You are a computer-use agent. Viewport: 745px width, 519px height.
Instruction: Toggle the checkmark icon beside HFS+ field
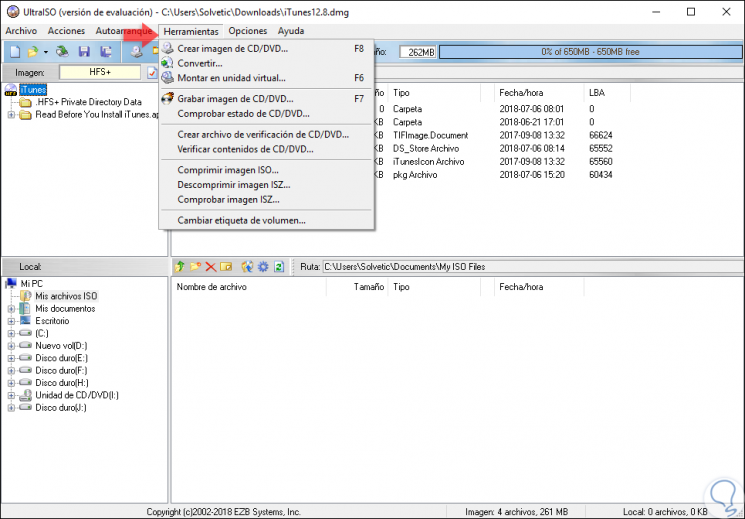152,73
